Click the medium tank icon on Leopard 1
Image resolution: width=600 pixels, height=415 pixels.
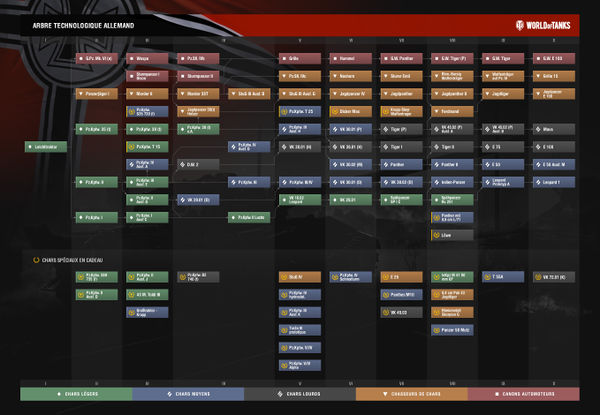[x=538, y=182]
